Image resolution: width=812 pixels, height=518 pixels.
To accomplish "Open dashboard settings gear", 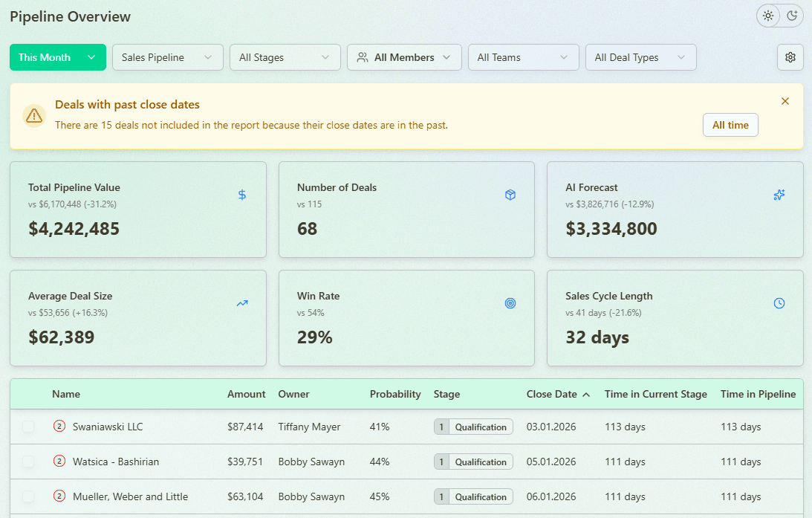I will coord(790,57).
